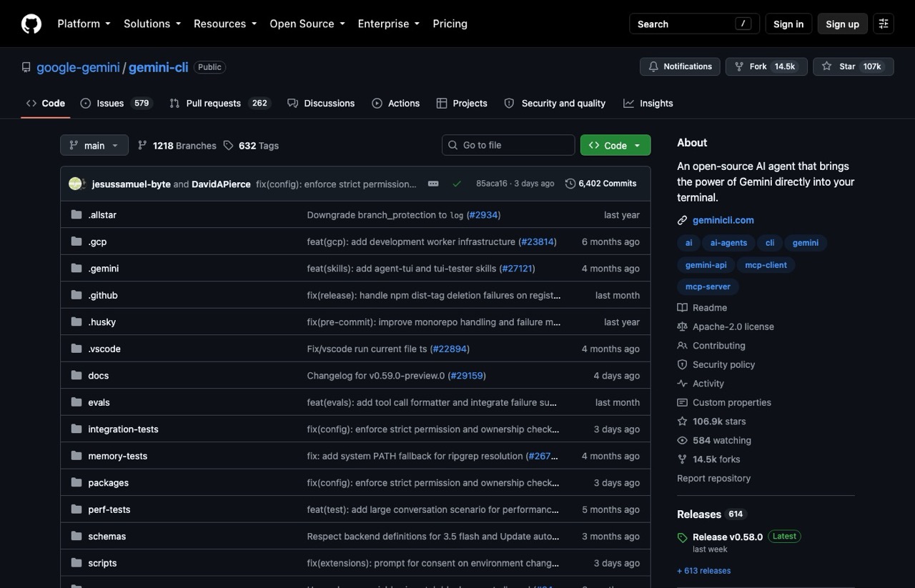The height and width of the screenshot is (588, 915).
Task: Open the Platform dropdown menu
Action: (x=84, y=24)
